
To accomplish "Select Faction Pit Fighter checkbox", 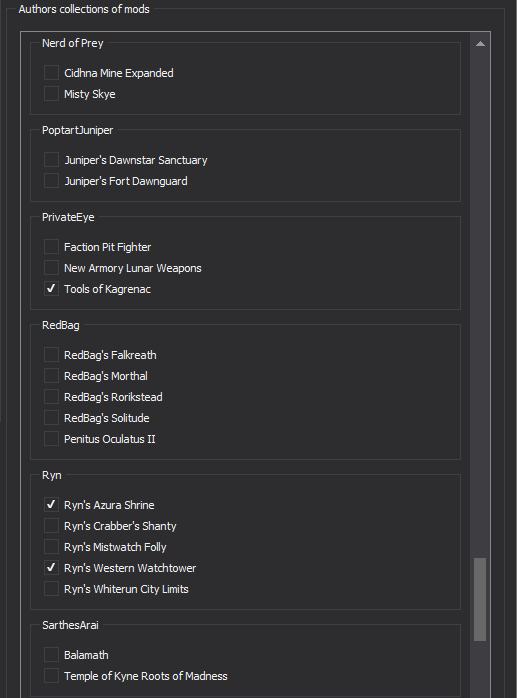I will tap(51, 246).
